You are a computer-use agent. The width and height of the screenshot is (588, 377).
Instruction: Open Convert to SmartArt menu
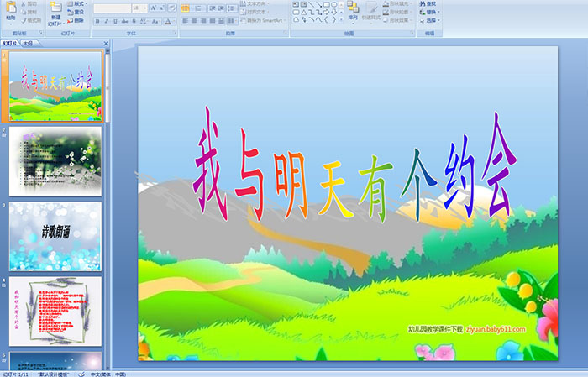(x=263, y=20)
